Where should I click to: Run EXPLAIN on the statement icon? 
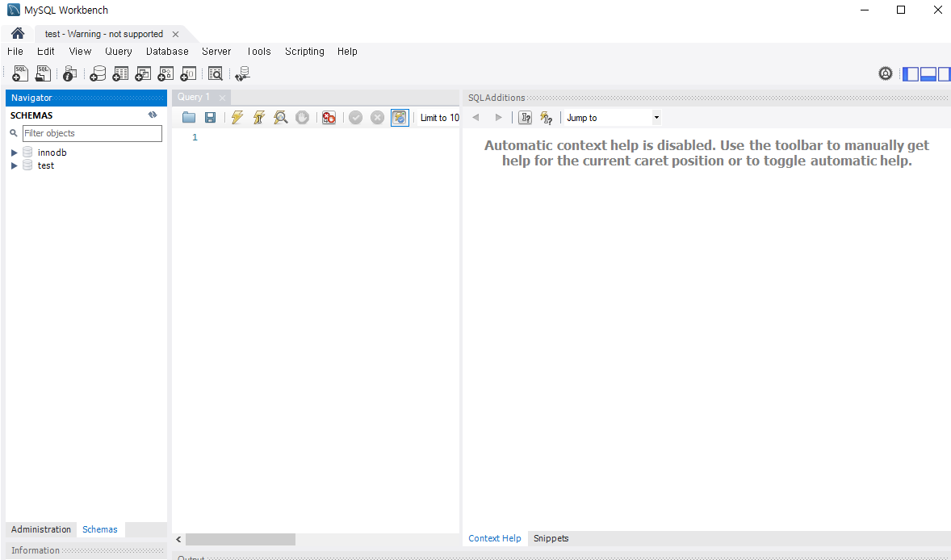pos(280,118)
